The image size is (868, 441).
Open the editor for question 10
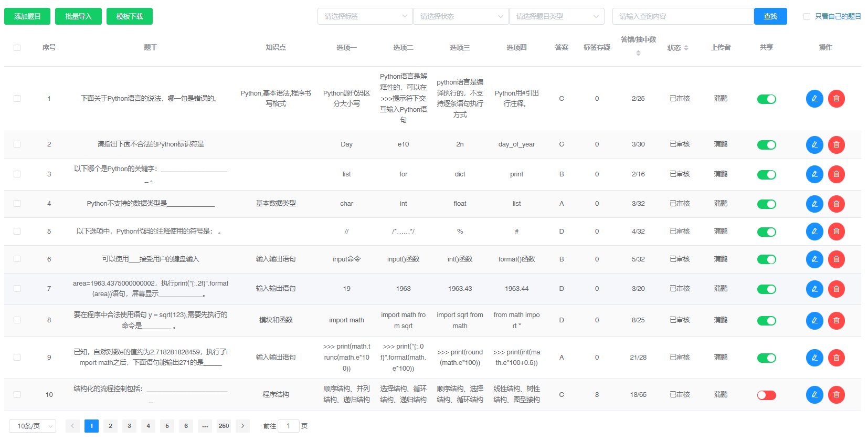[x=814, y=395]
